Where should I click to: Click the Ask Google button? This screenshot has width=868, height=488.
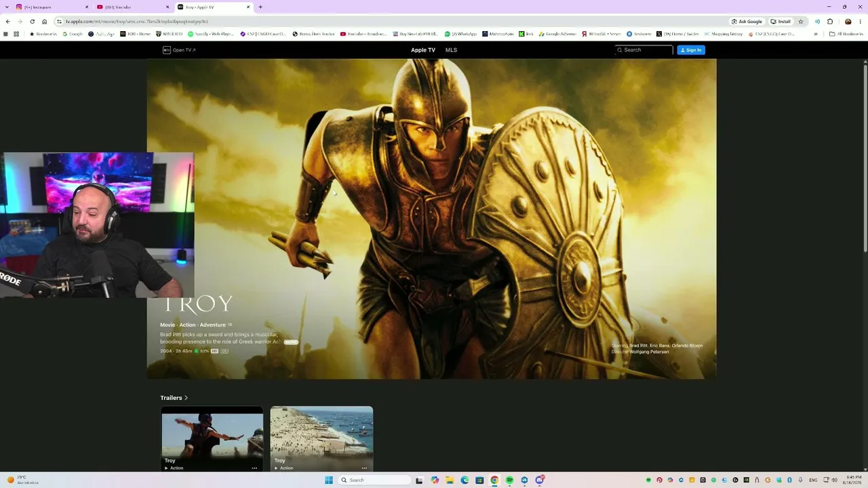(x=747, y=22)
